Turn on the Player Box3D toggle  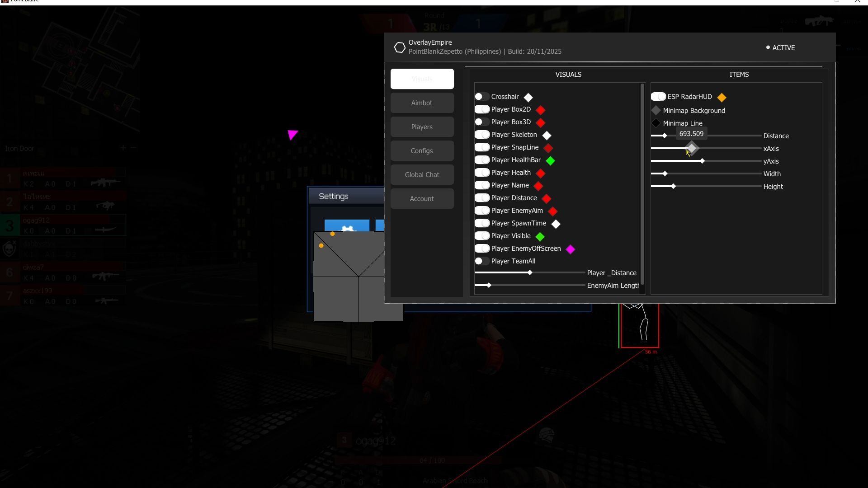(482, 122)
